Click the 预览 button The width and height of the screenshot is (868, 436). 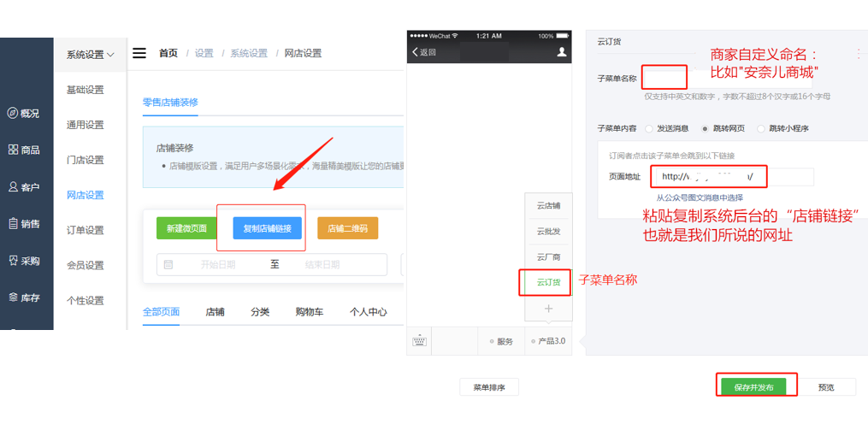tap(826, 387)
